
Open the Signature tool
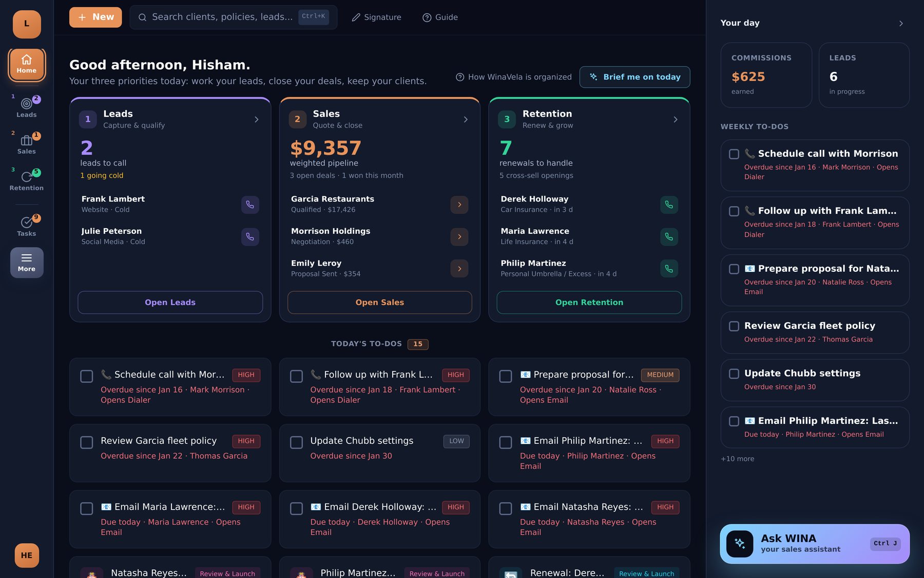(376, 17)
